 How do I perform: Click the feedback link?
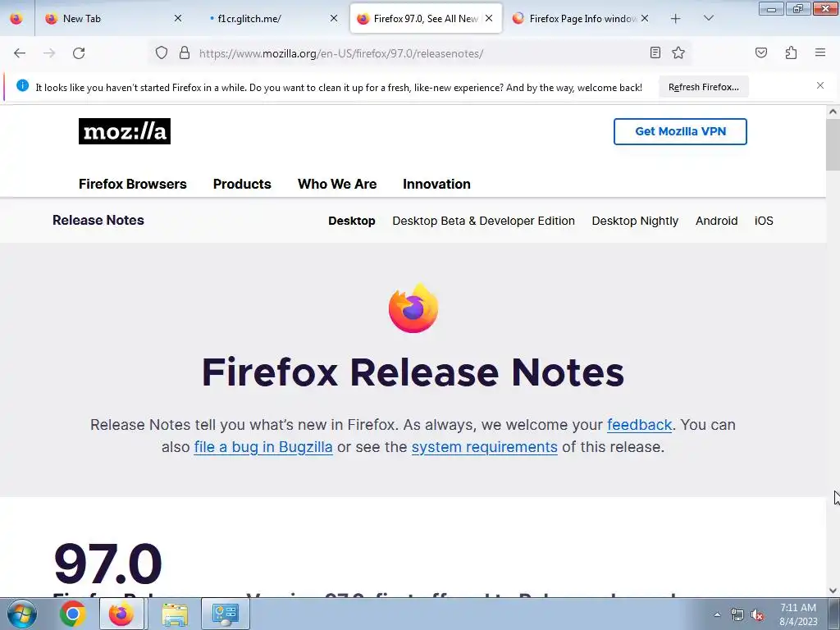pyautogui.click(x=639, y=425)
